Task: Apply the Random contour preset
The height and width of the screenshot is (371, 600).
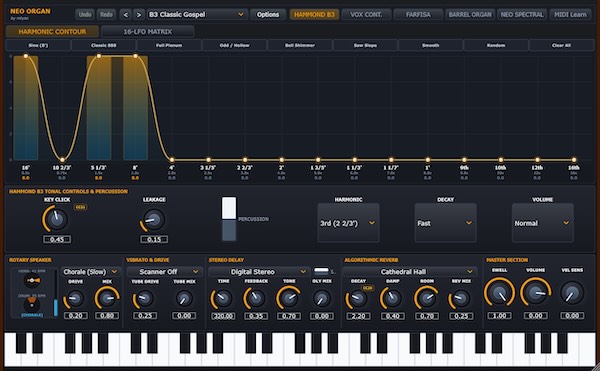Action: tap(496, 45)
